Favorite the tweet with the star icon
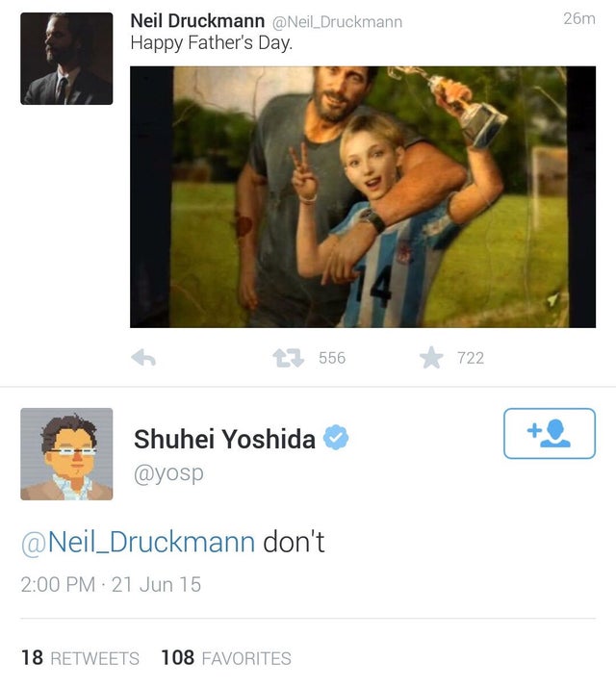This screenshot has height=687, width=616. (x=430, y=358)
